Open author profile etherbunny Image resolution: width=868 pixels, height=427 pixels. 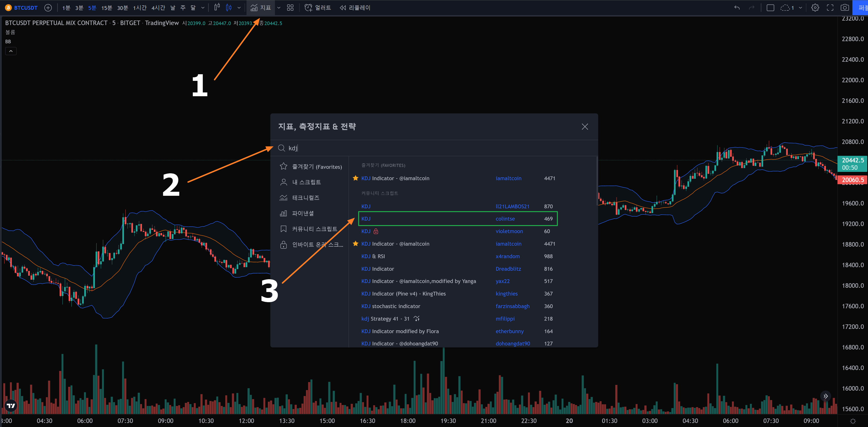[x=510, y=331]
